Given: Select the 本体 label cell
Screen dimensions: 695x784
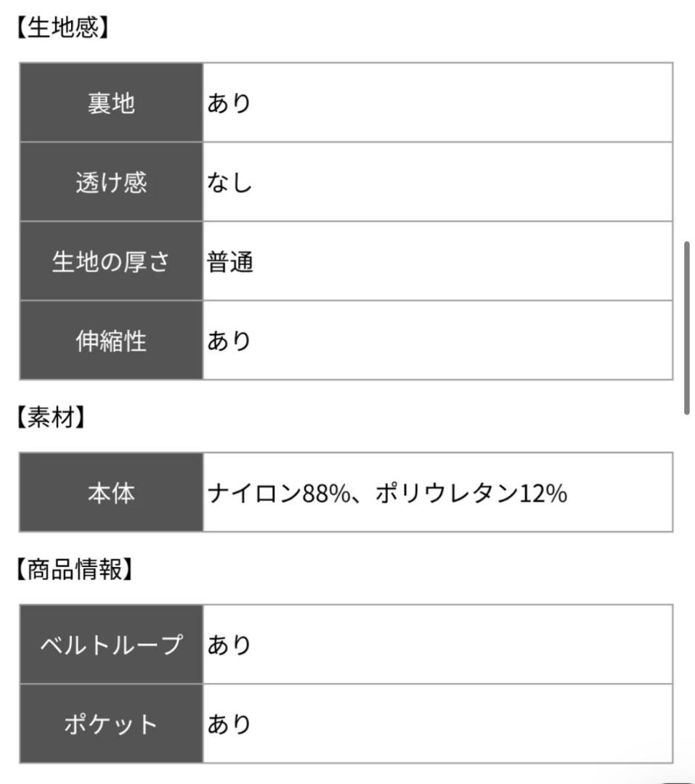Looking at the screenshot, I should click(111, 493).
